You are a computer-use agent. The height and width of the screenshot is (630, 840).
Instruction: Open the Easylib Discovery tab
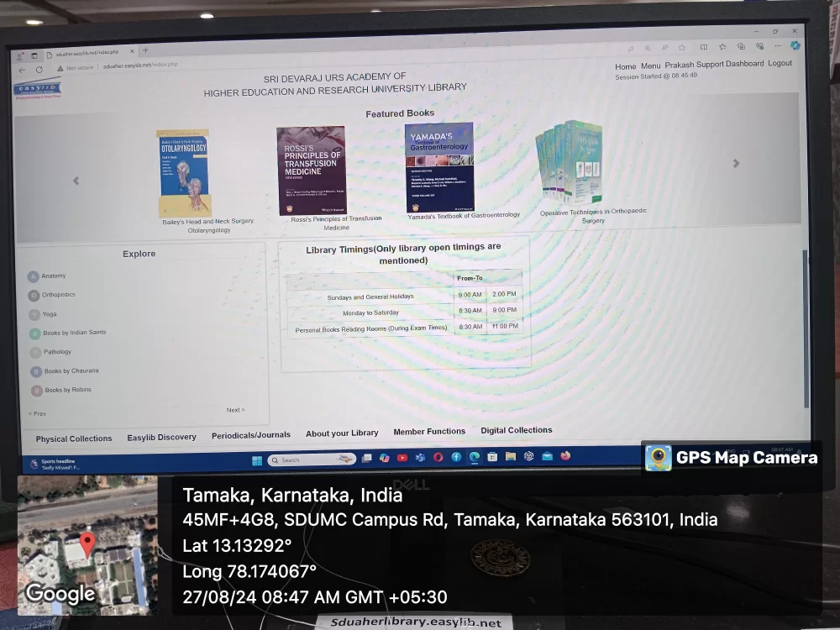tap(161, 437)
